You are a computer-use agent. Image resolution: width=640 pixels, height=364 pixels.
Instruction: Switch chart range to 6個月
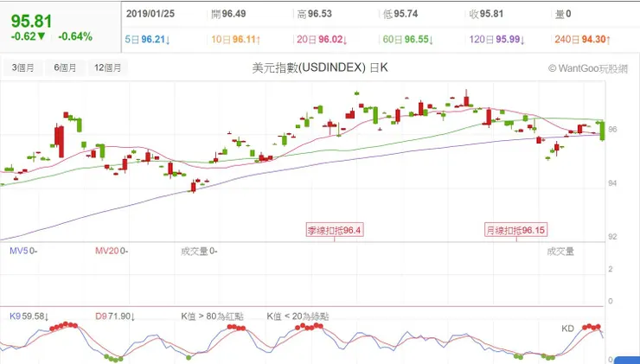click(66, 67)
